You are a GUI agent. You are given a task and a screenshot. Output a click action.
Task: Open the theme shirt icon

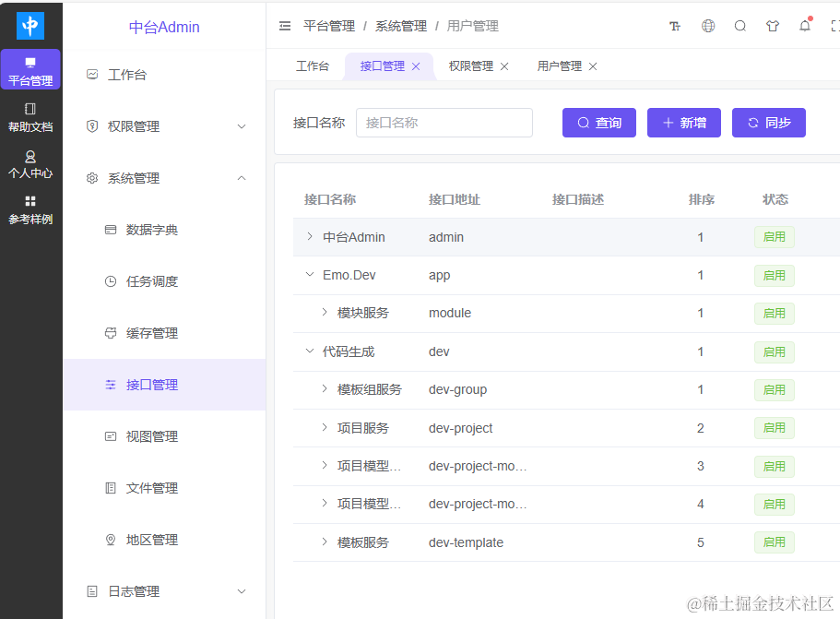tap(773, 26)
